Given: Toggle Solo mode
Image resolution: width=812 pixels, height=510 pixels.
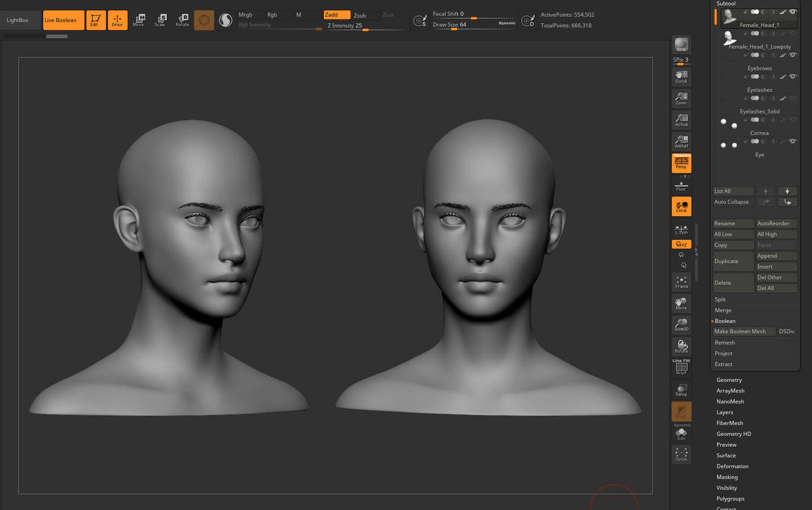Looking at the screenshot, I should coord(681,434).
